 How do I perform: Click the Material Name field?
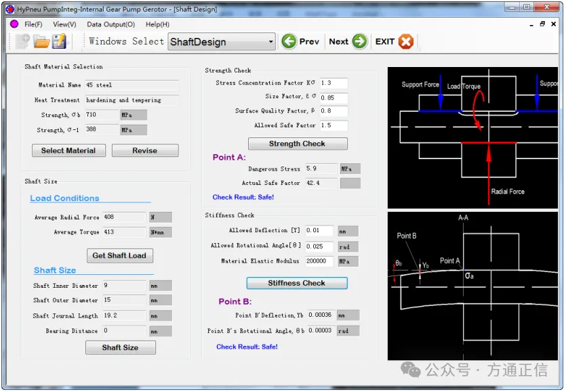132,85
